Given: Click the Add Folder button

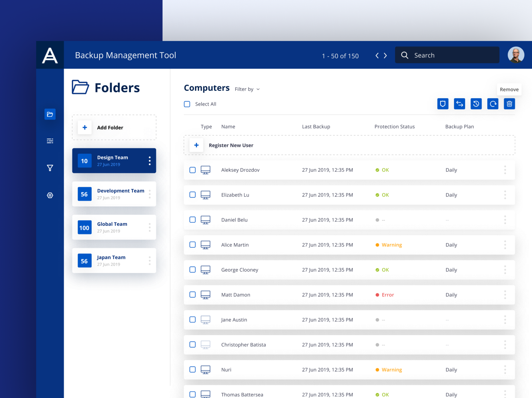Looking at the screenshot, I should tap(114, 127).
